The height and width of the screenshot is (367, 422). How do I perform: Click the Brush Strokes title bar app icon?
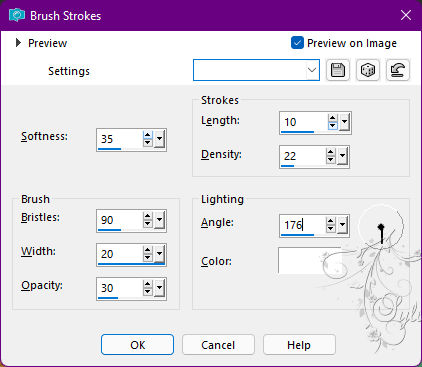(x=17, y=15)
